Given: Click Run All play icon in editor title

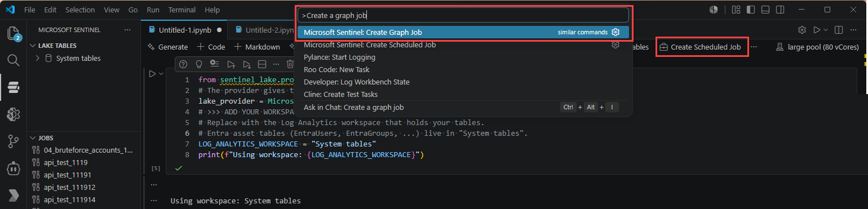Looking at the screenshot, I should pos(816,29).
